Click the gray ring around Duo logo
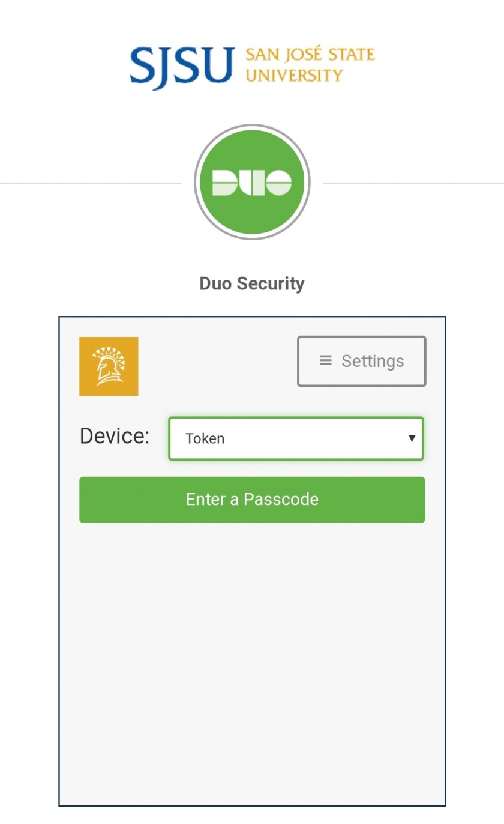This screenshot has width=504, height=824. pos(252,126)
